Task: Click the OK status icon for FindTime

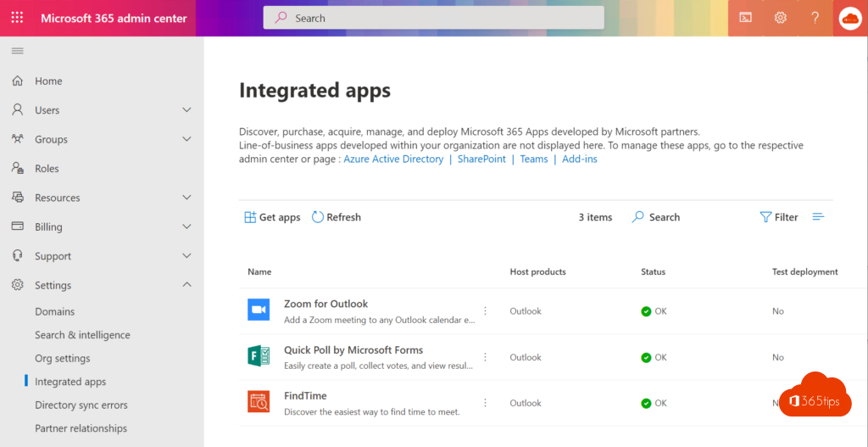Action: (x=646, y=403)
